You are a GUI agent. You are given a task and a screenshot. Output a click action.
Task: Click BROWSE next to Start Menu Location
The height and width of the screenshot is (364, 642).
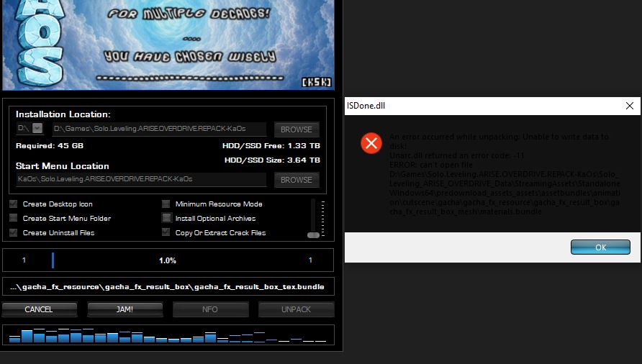pos(297,180)
